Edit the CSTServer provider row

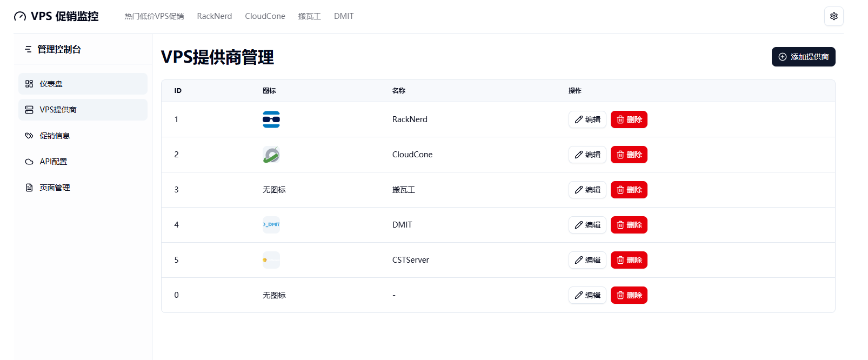pyautogui.click(x=587, y=260)
